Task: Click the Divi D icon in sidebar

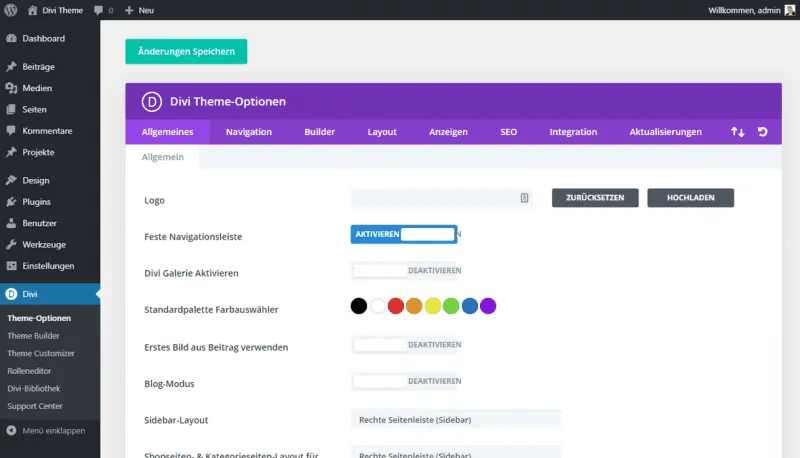Action: 11,294
